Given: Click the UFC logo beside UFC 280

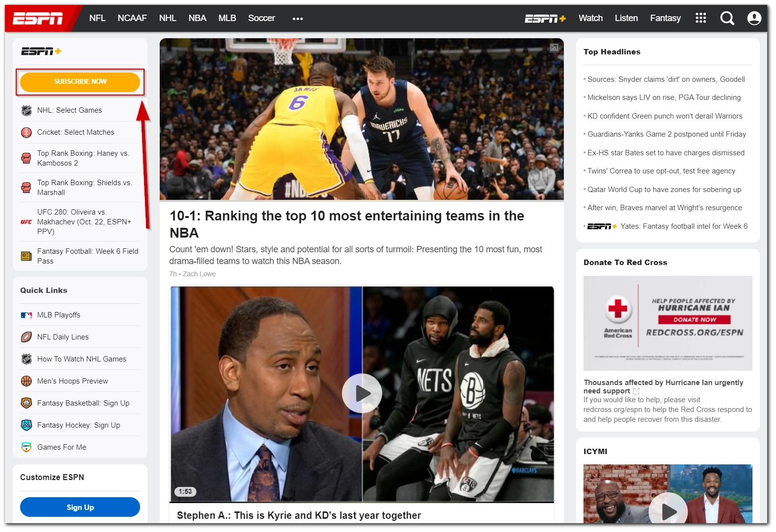Looking at the screenshot, I should pyautogui.click(x=26, y=222).
